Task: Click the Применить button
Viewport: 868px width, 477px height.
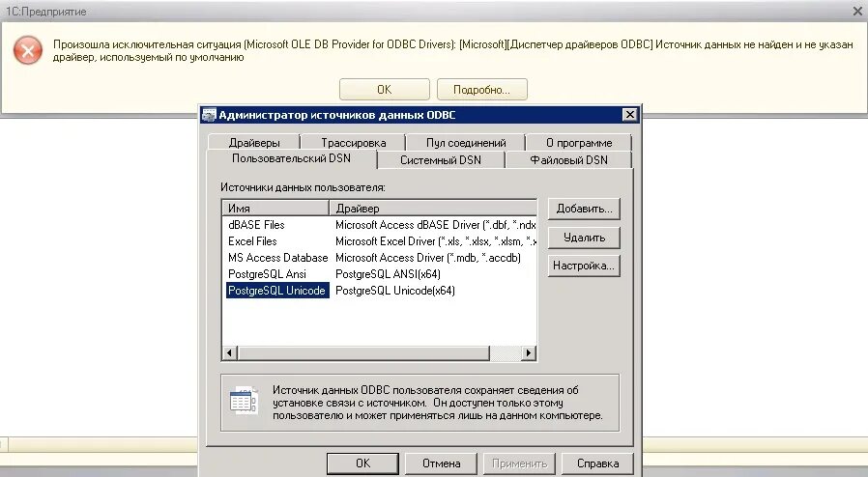Action: 519,463
